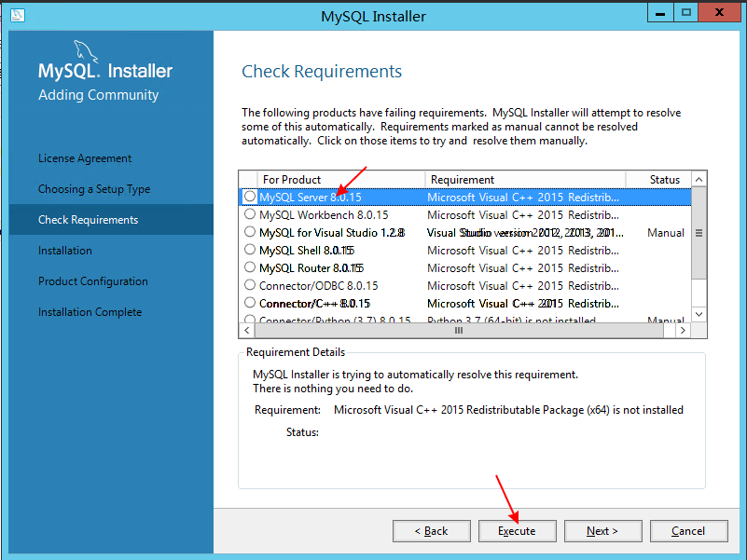This screenshot has width=747, height=560.
Task: Select the MySQL Shell 8.0.15 radio button
Action: coord(250,250)
